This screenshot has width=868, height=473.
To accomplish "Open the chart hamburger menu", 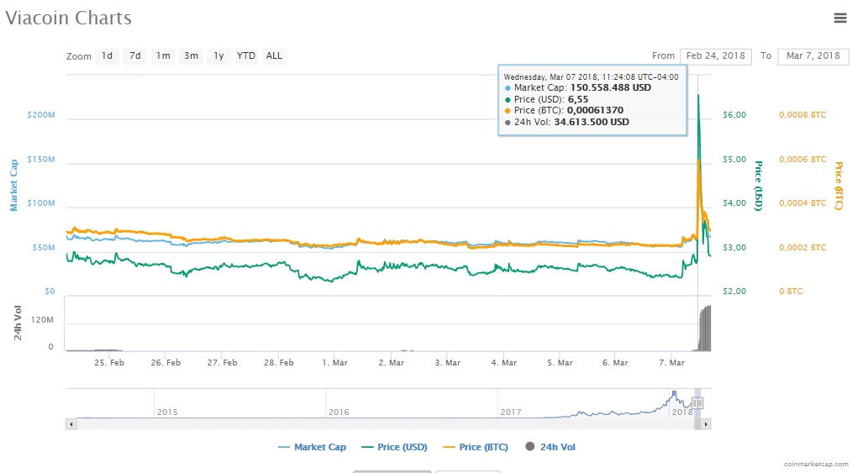I will tap(839, 18).
